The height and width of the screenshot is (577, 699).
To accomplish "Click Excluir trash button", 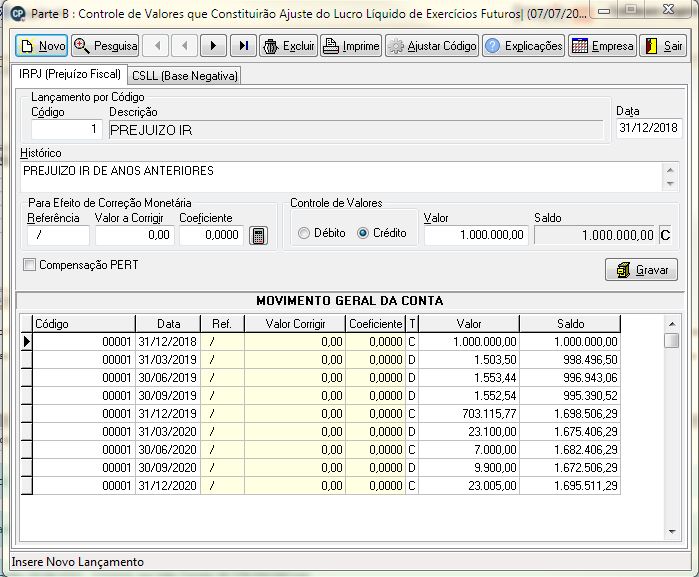I will coord(288,46).
